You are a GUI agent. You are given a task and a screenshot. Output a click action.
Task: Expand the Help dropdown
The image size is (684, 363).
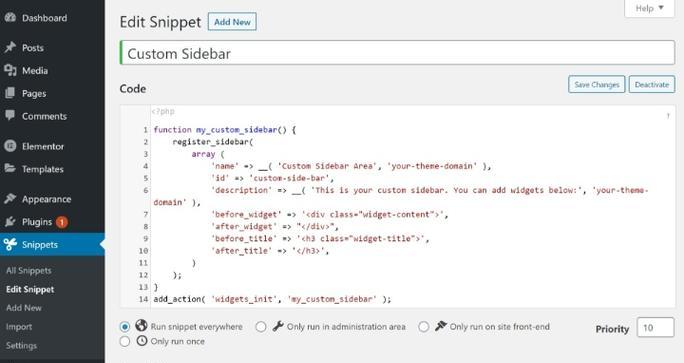(x=649, y=8)
